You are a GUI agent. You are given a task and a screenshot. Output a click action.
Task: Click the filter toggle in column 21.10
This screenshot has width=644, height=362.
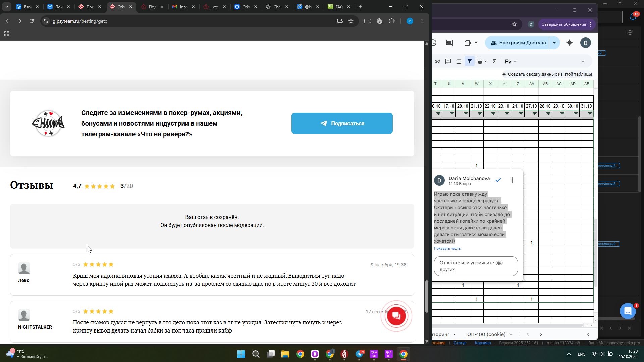(x=480, y=114)
